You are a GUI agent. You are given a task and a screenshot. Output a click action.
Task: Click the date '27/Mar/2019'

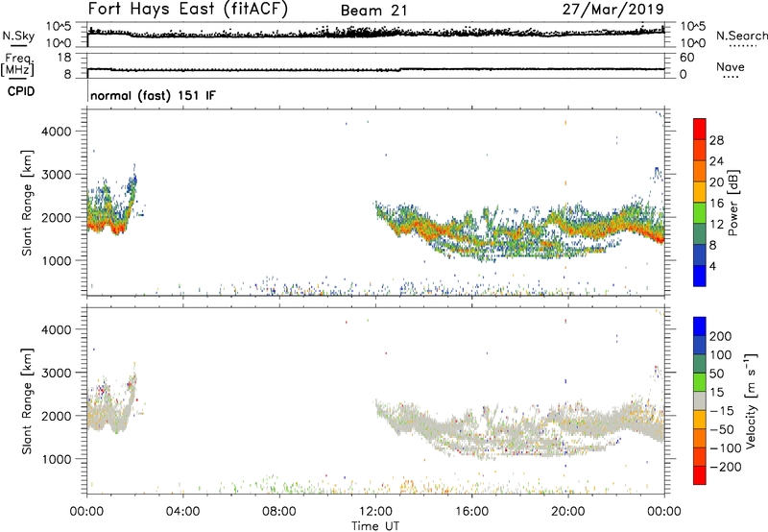point(613,10)
